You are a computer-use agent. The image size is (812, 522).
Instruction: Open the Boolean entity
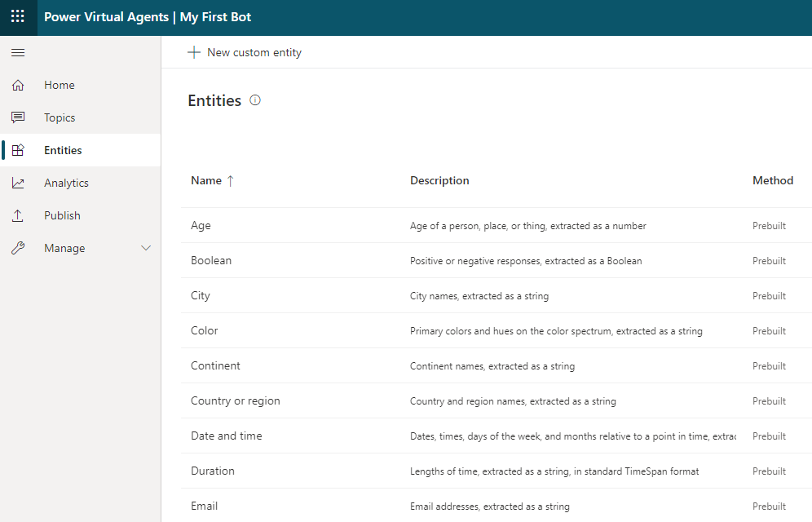pyautogui.click(x=211, y=260)
